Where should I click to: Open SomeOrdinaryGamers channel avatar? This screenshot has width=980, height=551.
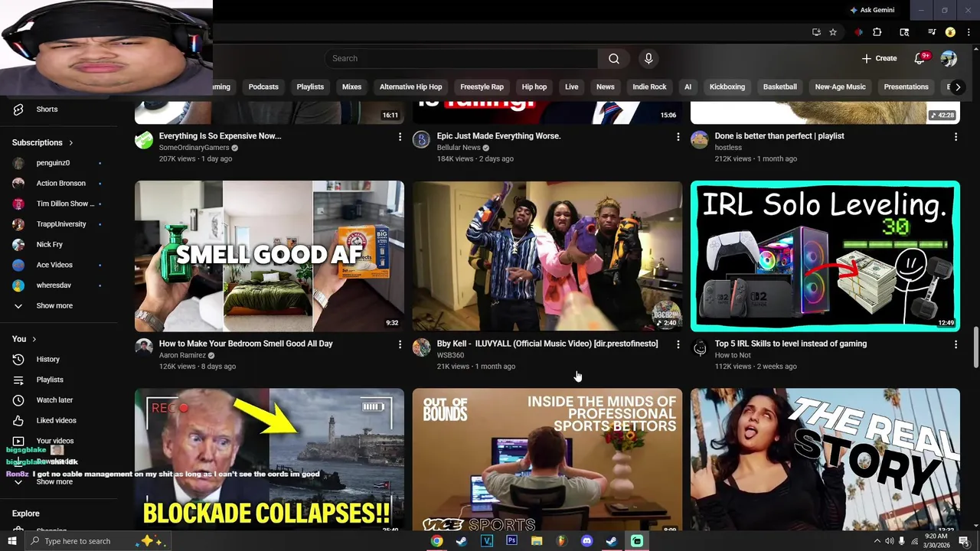(144, 139)
